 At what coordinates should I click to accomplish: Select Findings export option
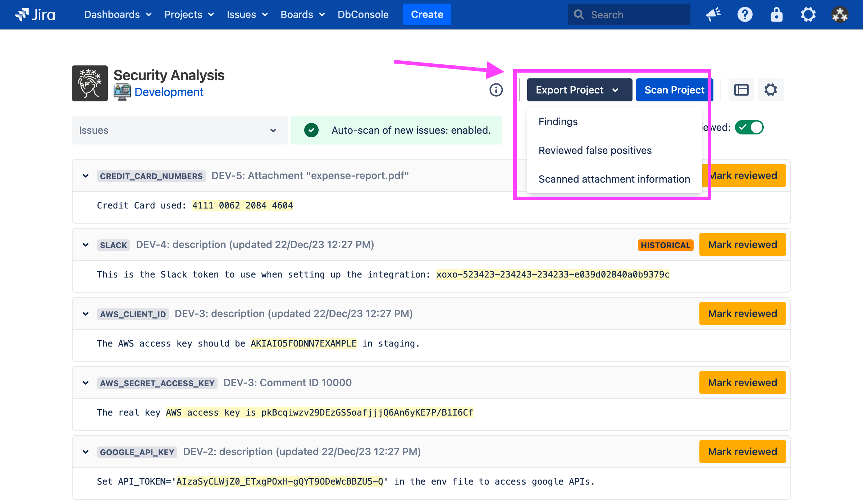pyautogui.click(x=558, y=122)
